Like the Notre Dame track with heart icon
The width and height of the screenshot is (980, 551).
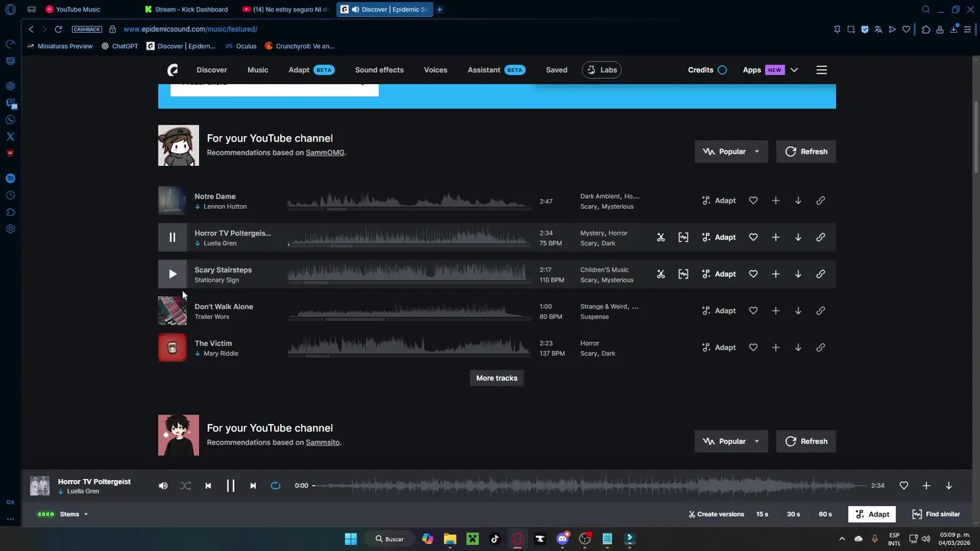point(753,201)
